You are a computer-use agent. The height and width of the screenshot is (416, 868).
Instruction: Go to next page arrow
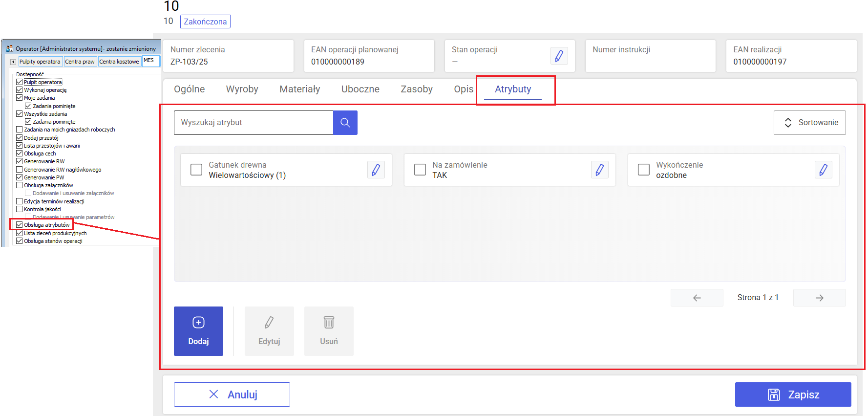click(x=819, y=298)
